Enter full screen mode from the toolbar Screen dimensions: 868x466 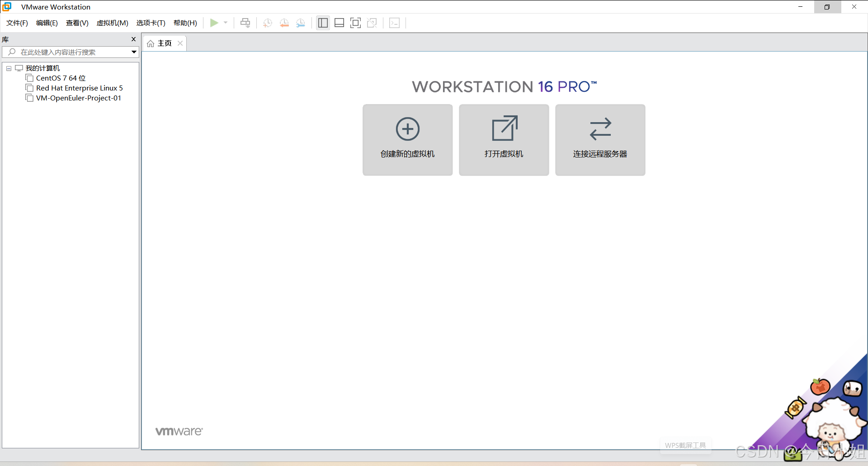coord(355,23)
